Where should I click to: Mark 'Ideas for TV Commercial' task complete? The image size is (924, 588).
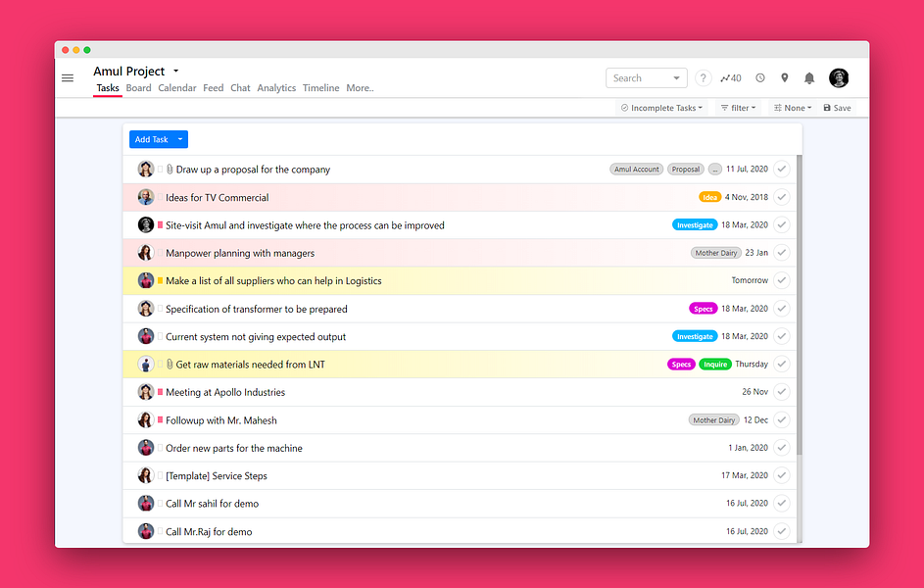tap(781, 197)
